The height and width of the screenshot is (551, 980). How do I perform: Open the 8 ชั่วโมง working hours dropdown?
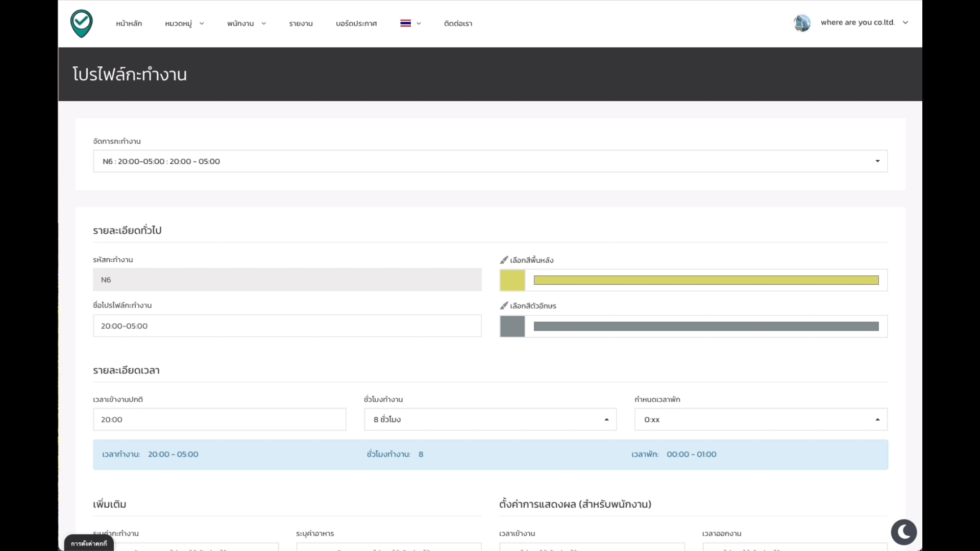coord(490,419)
